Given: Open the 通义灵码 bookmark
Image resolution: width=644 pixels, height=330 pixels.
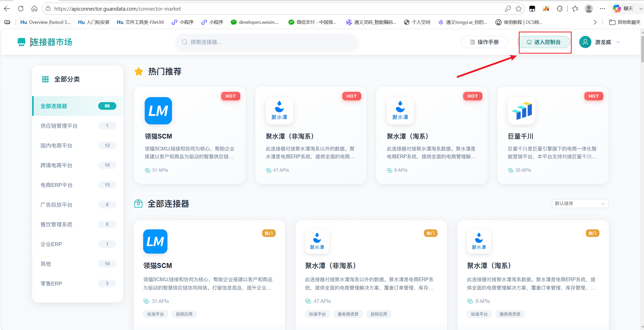Looking at the screenshot, I should 371,22.
